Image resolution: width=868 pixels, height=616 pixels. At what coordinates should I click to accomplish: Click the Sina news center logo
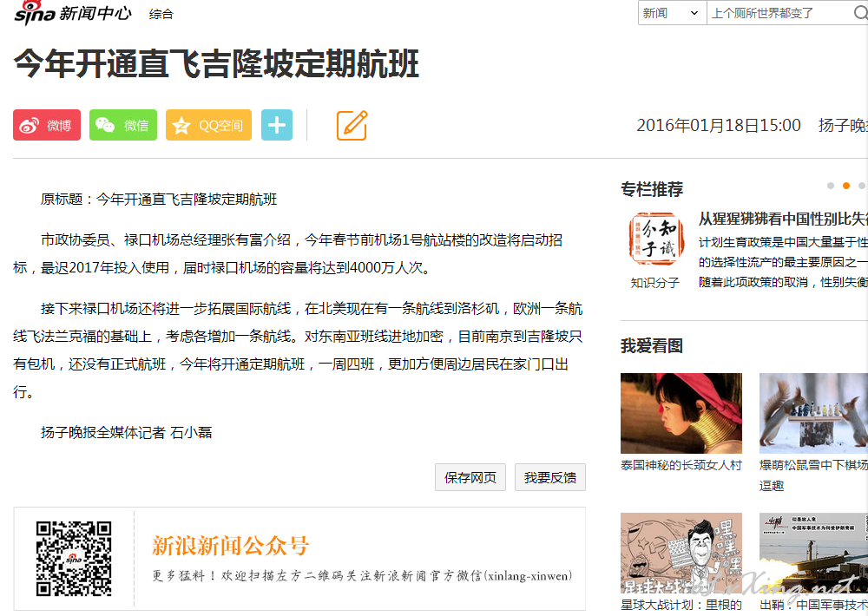73,13
